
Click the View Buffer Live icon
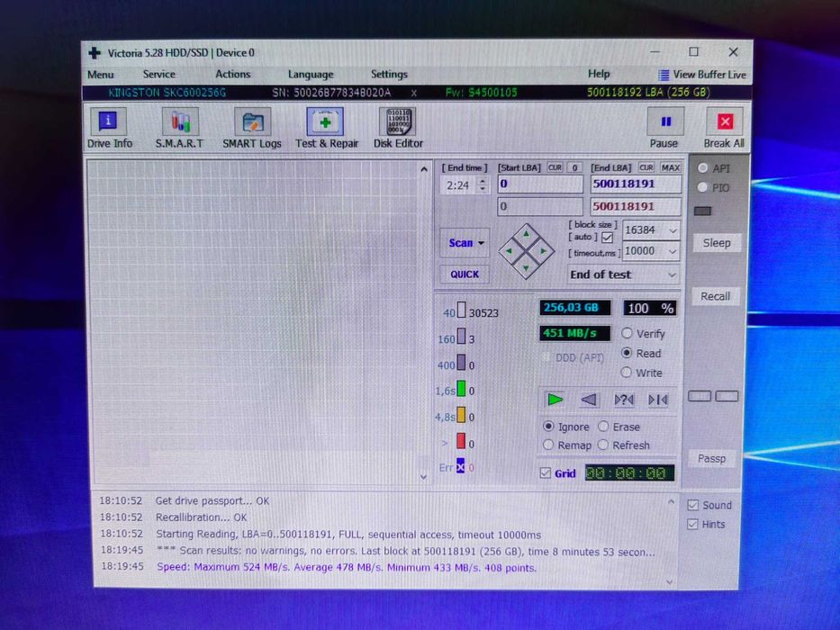[x=664, y=75]
